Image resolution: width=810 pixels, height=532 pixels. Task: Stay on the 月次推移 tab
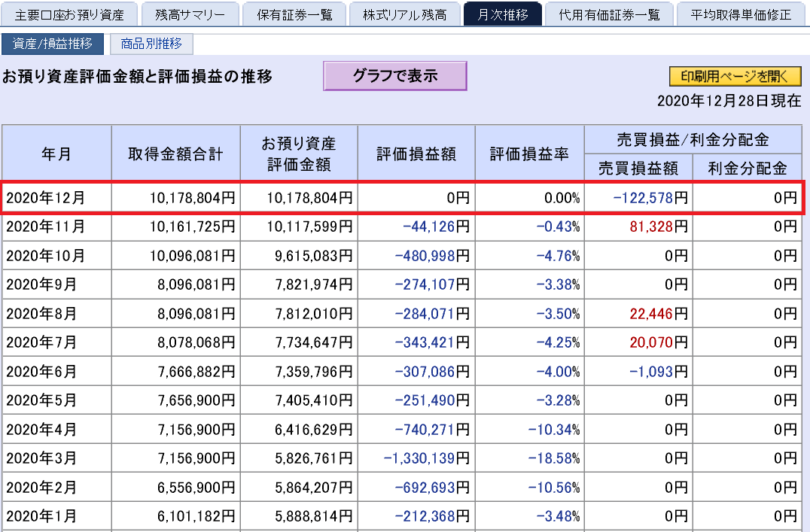coord(504,14)
